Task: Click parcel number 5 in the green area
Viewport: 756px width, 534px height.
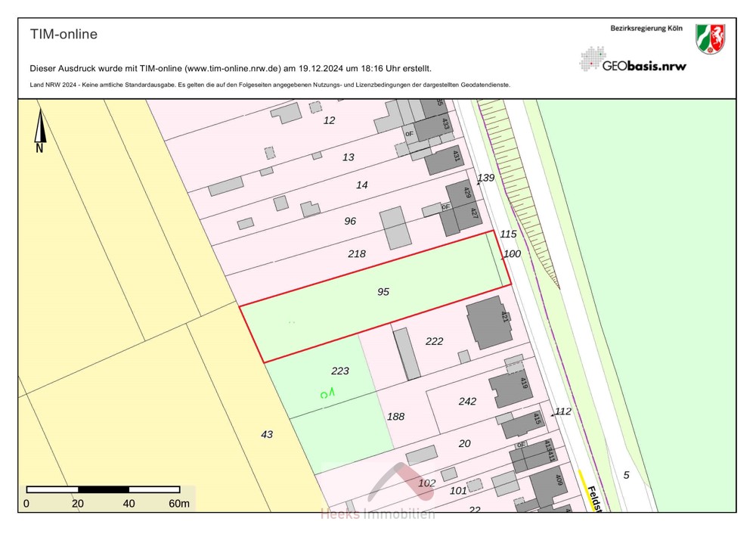Action: (626, 476)
